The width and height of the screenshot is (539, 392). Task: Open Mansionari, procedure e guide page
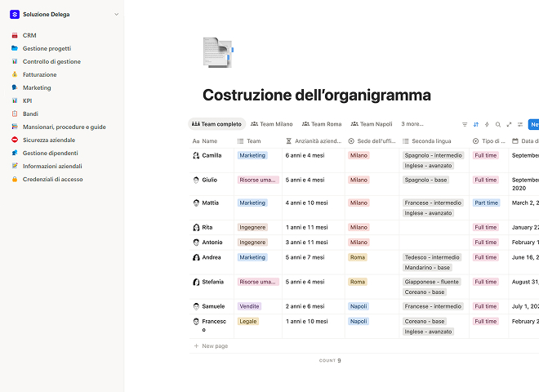65,127
